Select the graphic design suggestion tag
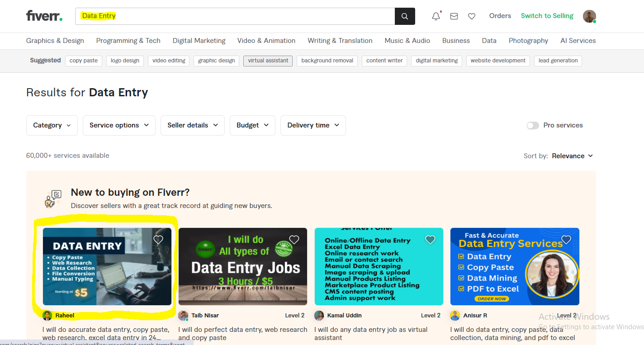Image resolution: width=644 pixels, height=345 pixels. (x=217, y=61)
